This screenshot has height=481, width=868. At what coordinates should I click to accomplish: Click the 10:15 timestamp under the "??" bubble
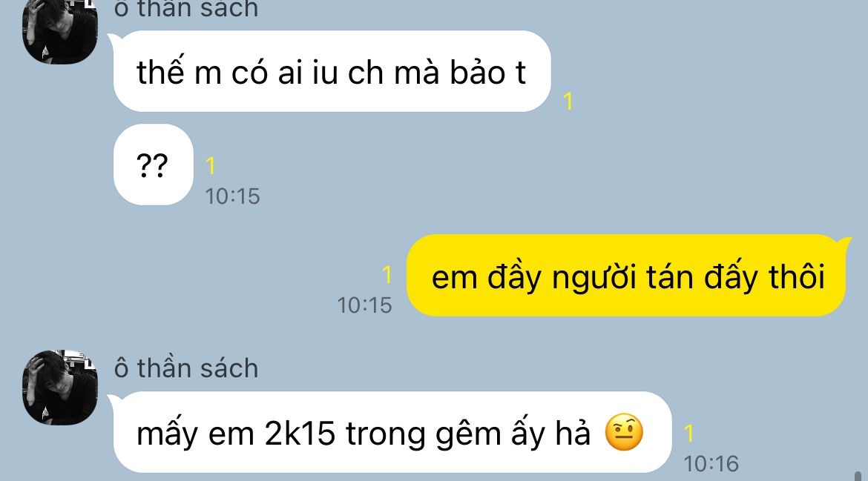[x=232, y=197]
